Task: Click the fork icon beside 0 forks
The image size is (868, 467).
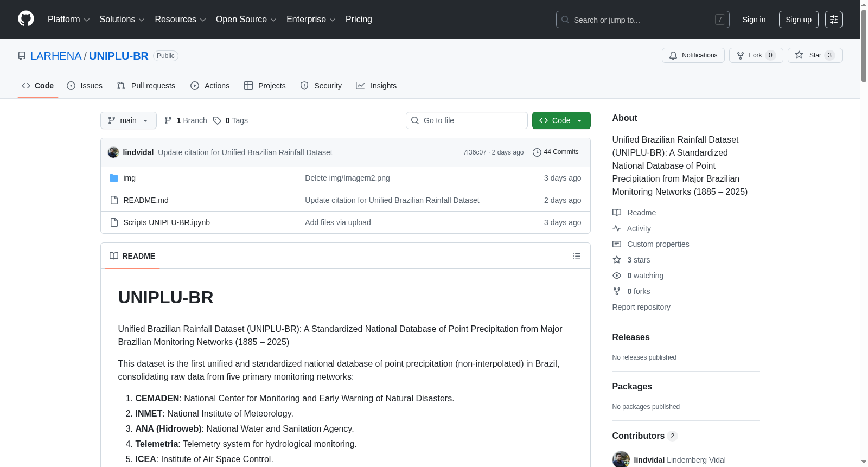Action: [x=617, y=291]
